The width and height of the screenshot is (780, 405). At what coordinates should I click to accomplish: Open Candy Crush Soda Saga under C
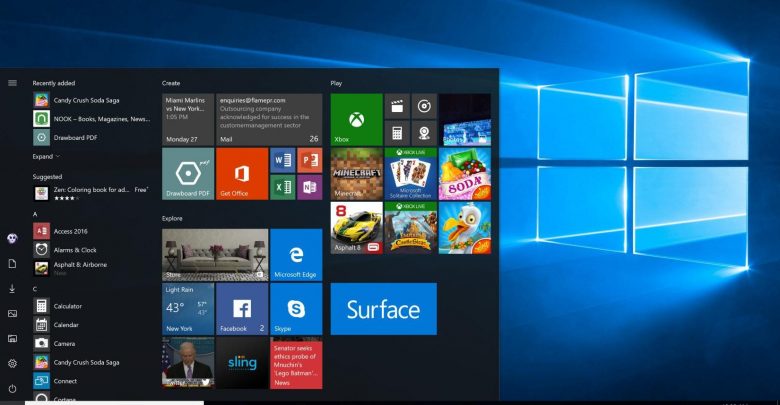coord(91,362)
